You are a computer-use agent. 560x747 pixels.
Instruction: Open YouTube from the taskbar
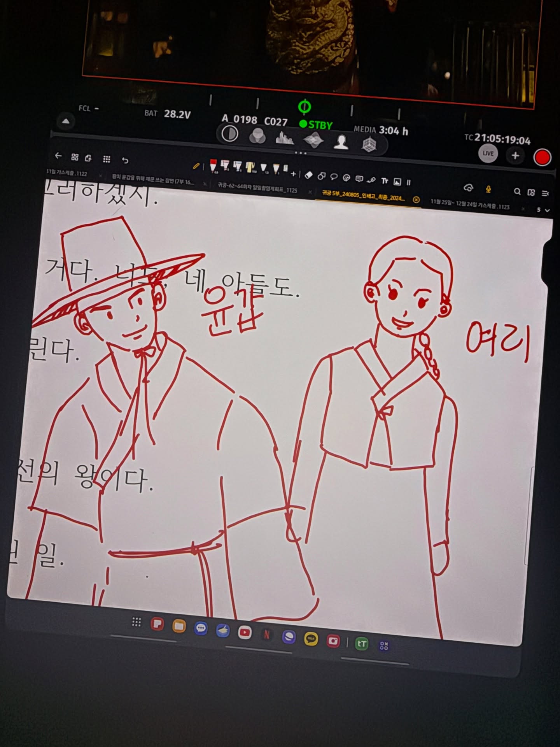245,632
